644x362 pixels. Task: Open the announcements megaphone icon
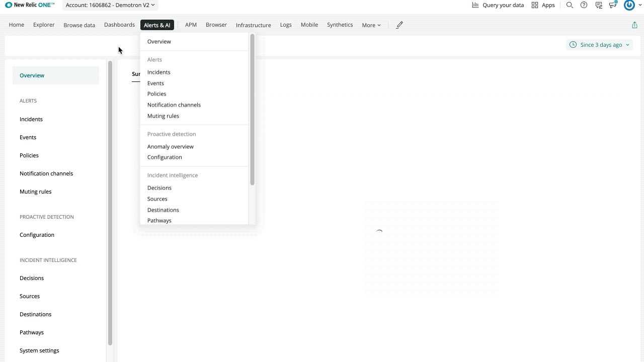[x=613, y=5]
